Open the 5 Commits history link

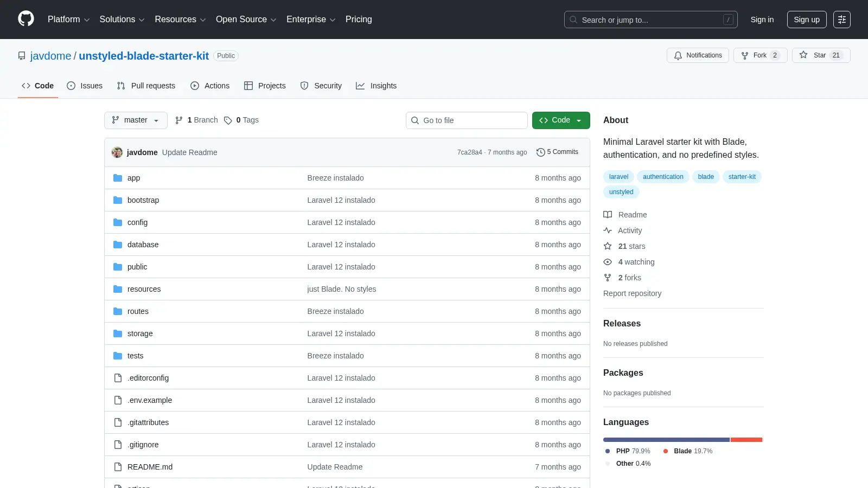click(x=557, y=152)
